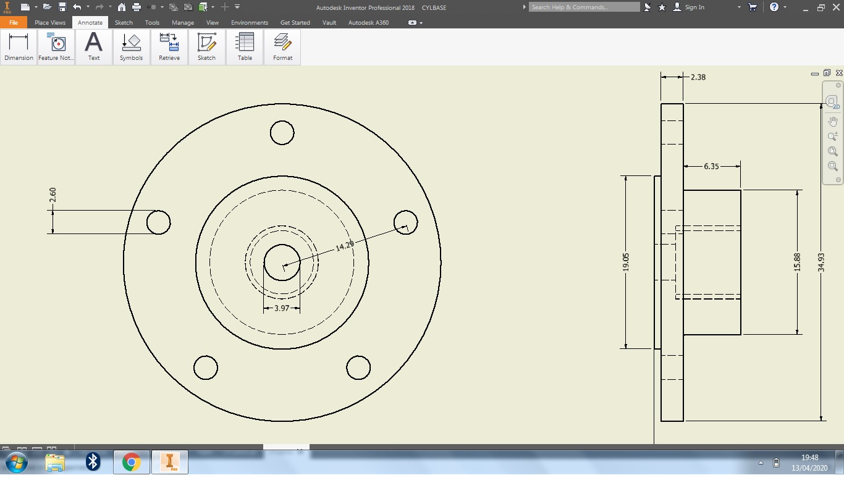Open the Dimension tool in the ribbon
Screen dimensions: 844x504
coord(19,47)
